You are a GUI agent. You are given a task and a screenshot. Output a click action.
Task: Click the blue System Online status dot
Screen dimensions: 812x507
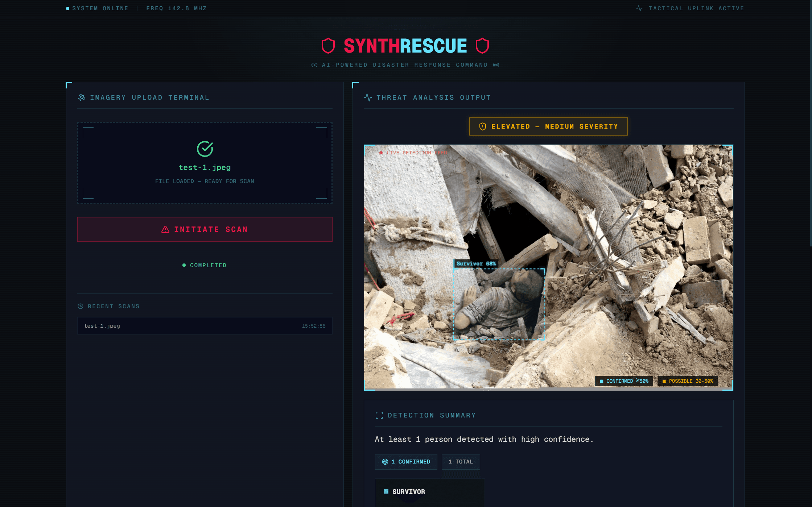tap(67, 8)
